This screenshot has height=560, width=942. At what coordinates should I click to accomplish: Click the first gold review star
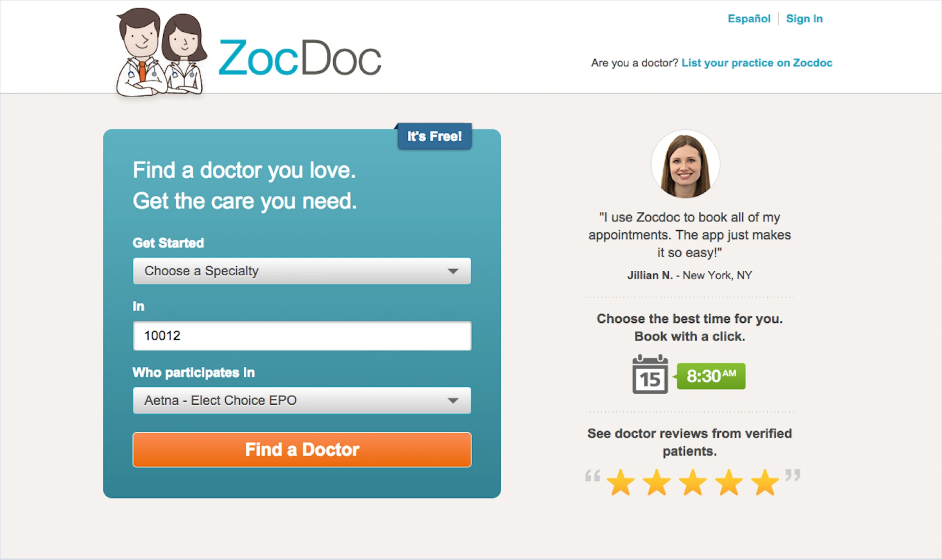621,482
